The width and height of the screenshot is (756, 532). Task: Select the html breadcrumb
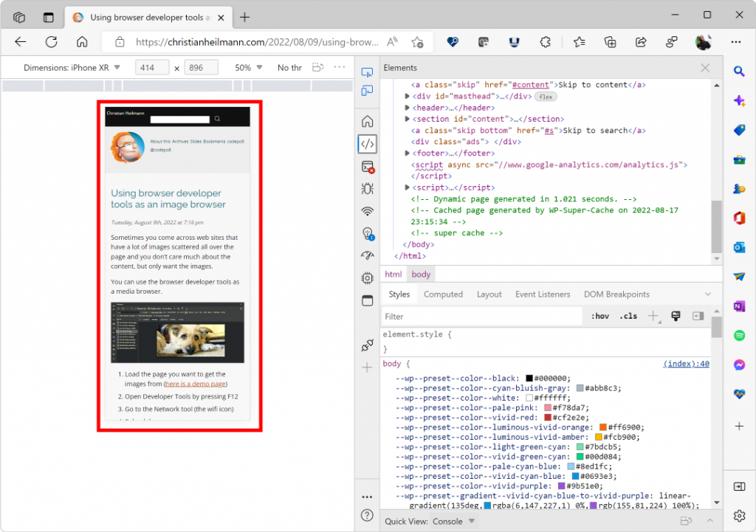coord(393,274)
